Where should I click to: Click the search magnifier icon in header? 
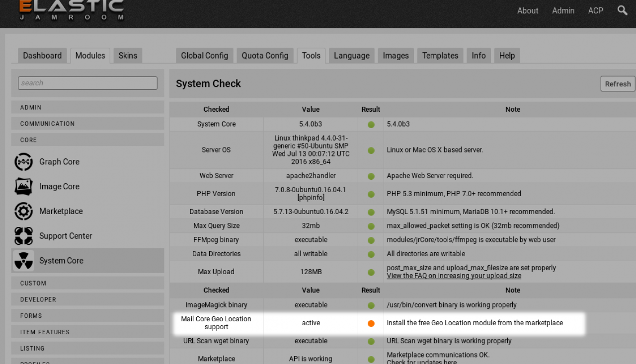(x=622, y=10)
